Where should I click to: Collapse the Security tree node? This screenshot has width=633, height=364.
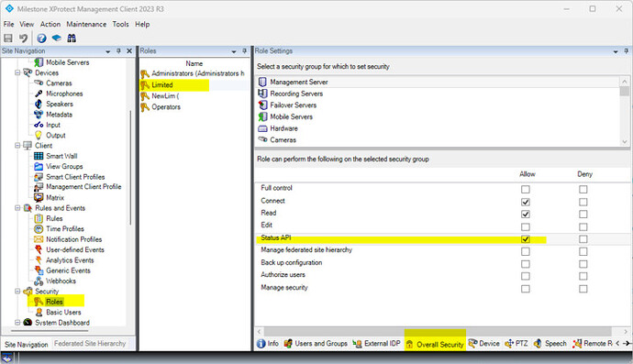[17, 291]
